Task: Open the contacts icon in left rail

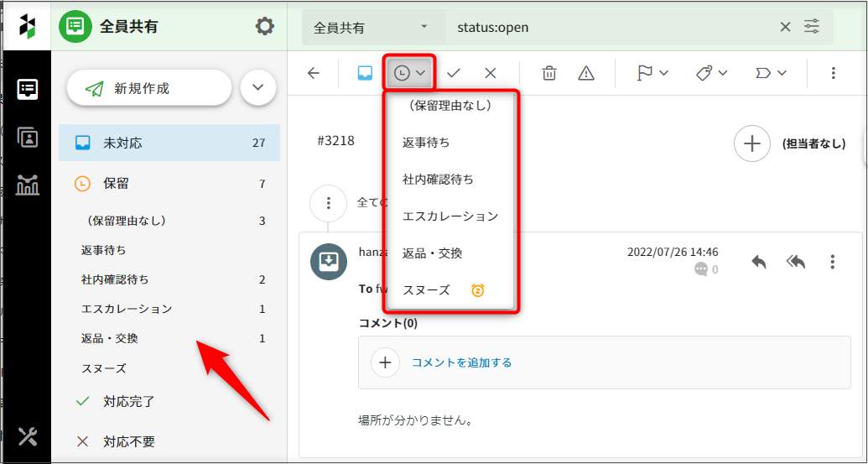Action: pyautogui.click(x=27, y=138)
